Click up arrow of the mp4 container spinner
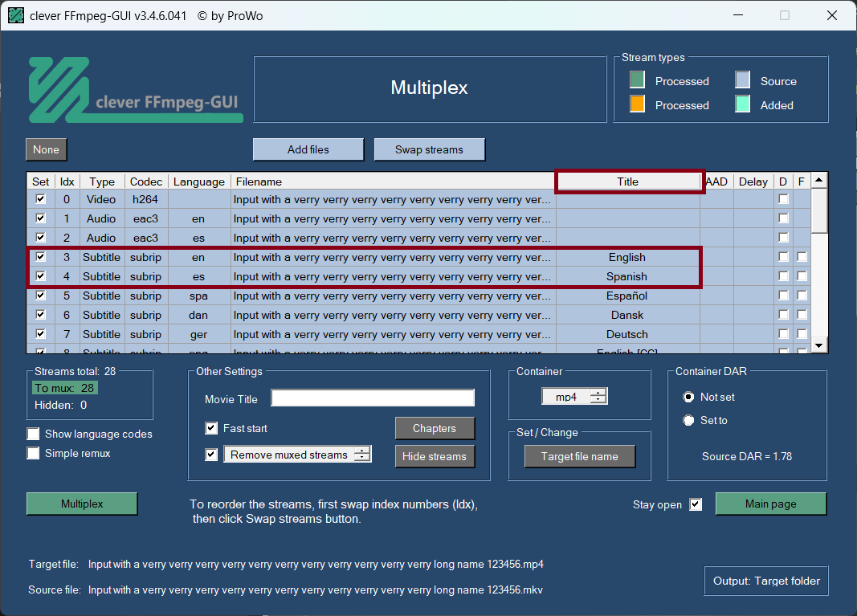 (599, 393)
